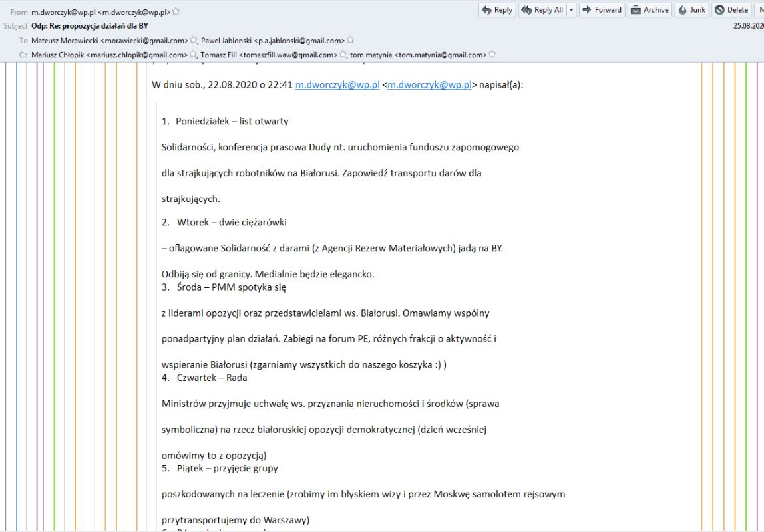Viewport: 764px width, 532px height.
Task: Archive the current message
Action: click(x=649, y=10)
